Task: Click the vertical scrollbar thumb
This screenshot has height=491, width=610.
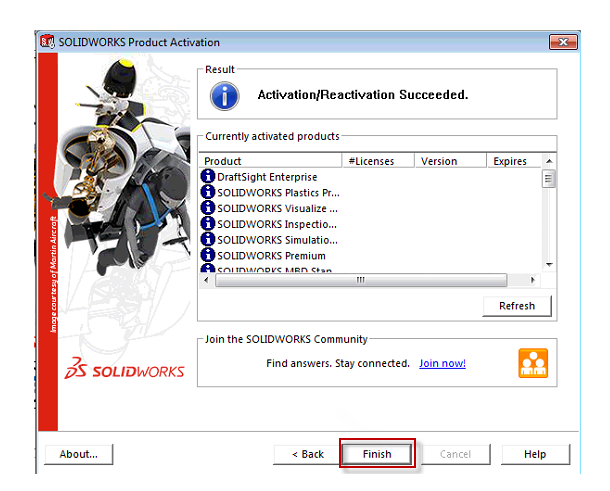Action: coord(549,179)
